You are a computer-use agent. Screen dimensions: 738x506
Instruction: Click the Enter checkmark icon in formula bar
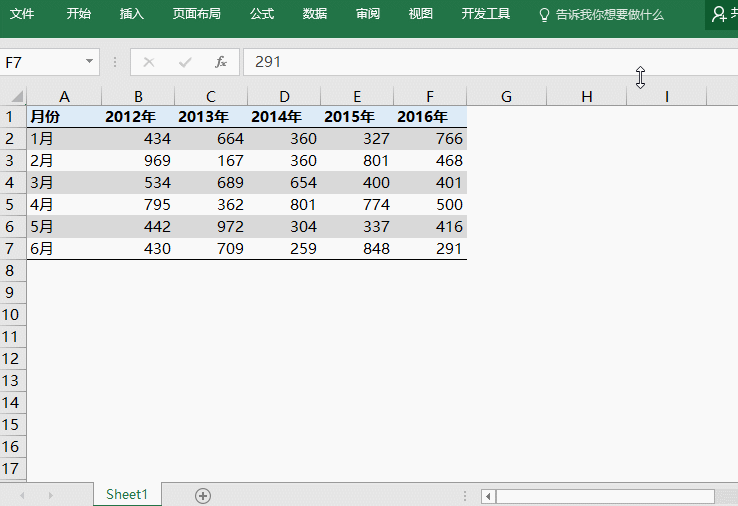click(x=185, y=62)
